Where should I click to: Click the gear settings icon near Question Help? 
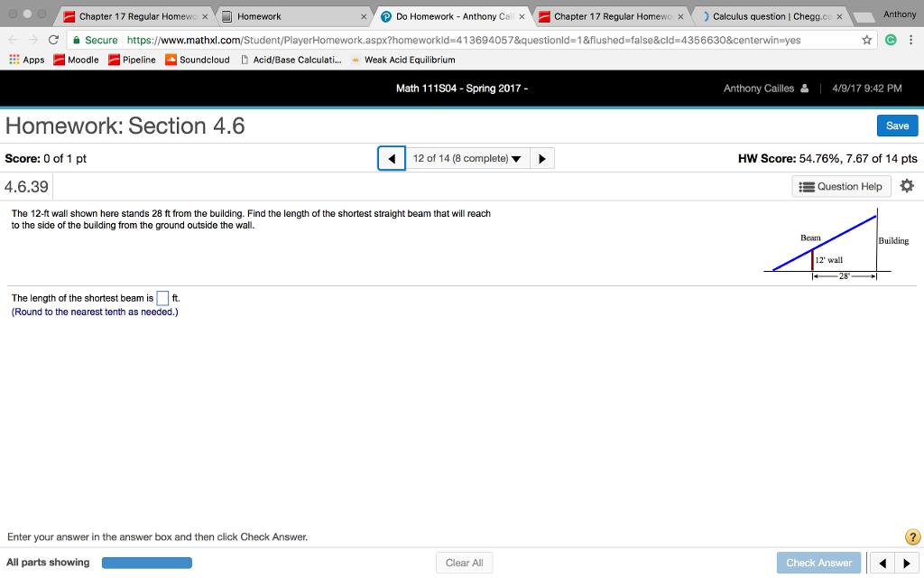click(x=908, y=186)
